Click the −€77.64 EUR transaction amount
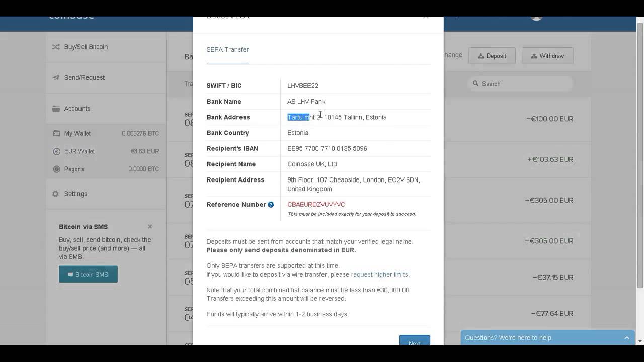644x362 pixels. pos(552,314)
